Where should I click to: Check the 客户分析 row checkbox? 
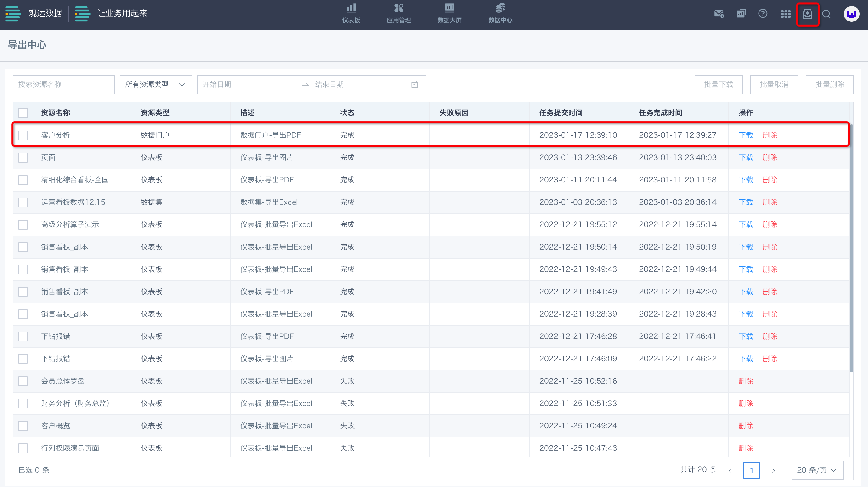[23, 135]
